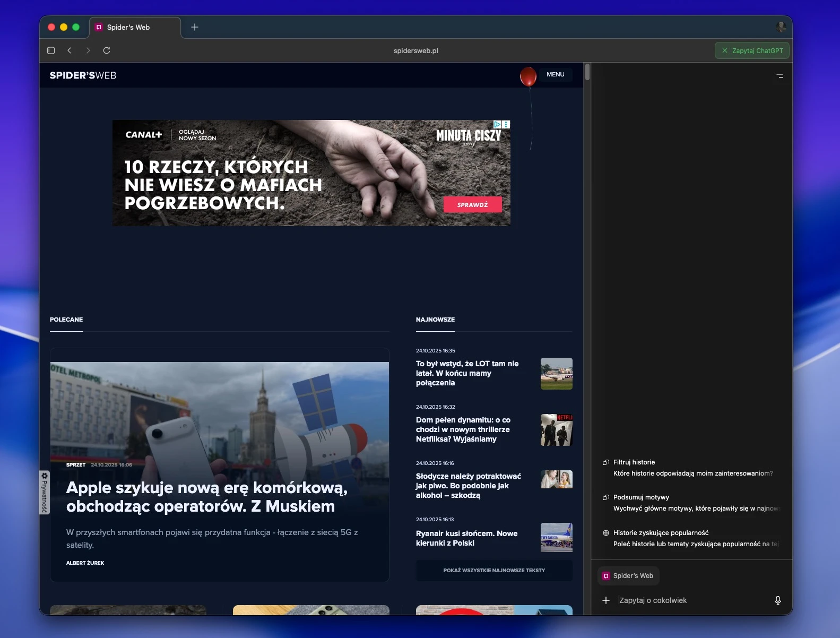Open the Prywatność privacy settings tab
Screen dimensions: 840x638
[45, 493]
